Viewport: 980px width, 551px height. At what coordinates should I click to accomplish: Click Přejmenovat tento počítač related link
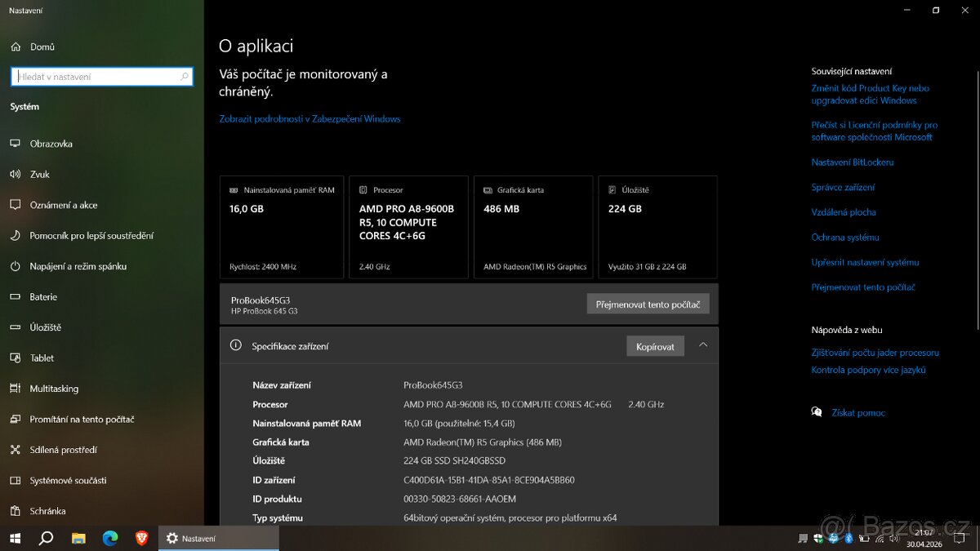pos(863,287)
